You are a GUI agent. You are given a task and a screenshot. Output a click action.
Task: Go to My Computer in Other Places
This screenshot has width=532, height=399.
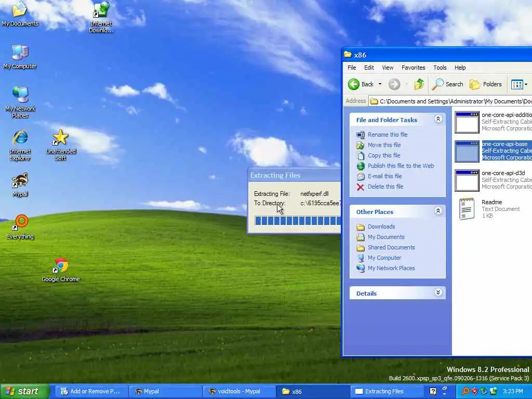coord(384,258)
